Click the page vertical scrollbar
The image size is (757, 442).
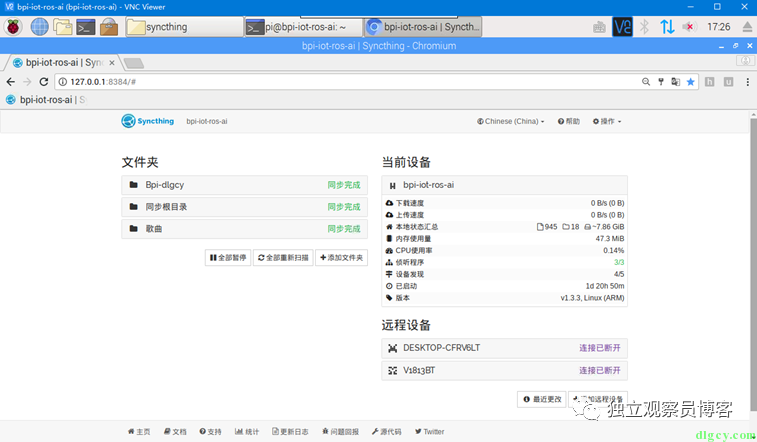[x=753, y=265]
